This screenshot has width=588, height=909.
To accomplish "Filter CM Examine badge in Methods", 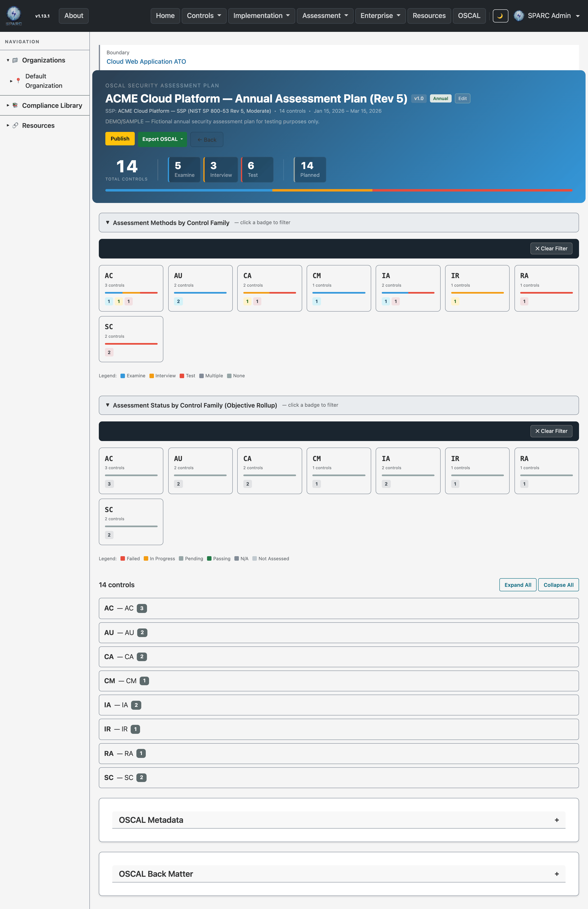I will [316, 301].
